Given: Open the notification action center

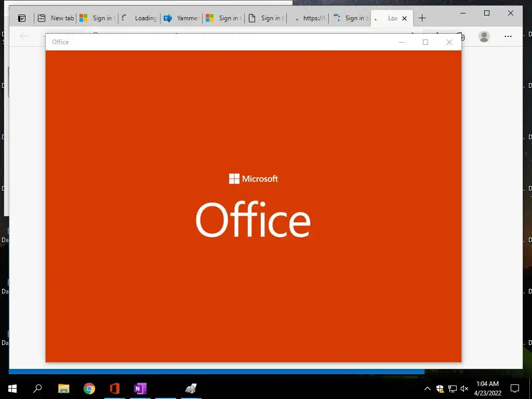Looking at the screenshot, I should [515, 389].
